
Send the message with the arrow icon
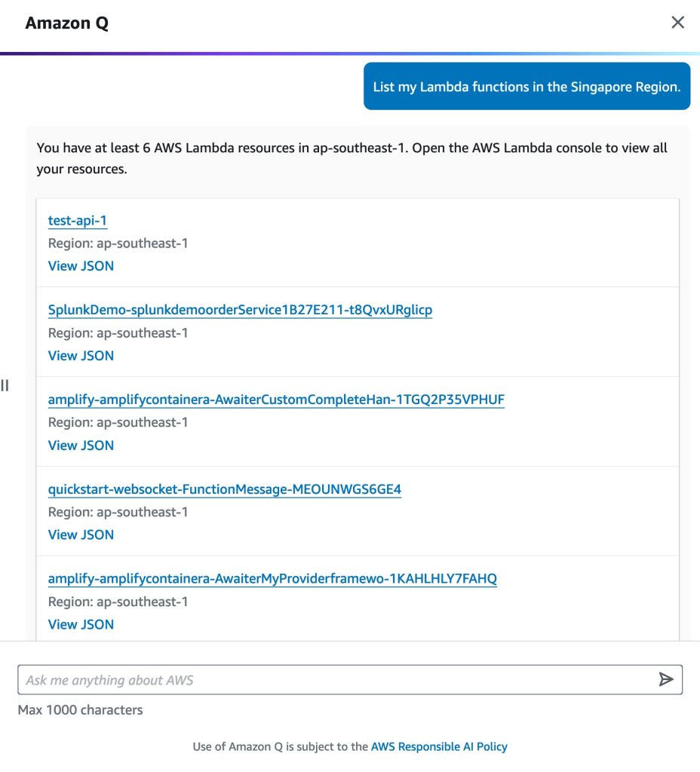pyautogui.click(x=666, y=679)
